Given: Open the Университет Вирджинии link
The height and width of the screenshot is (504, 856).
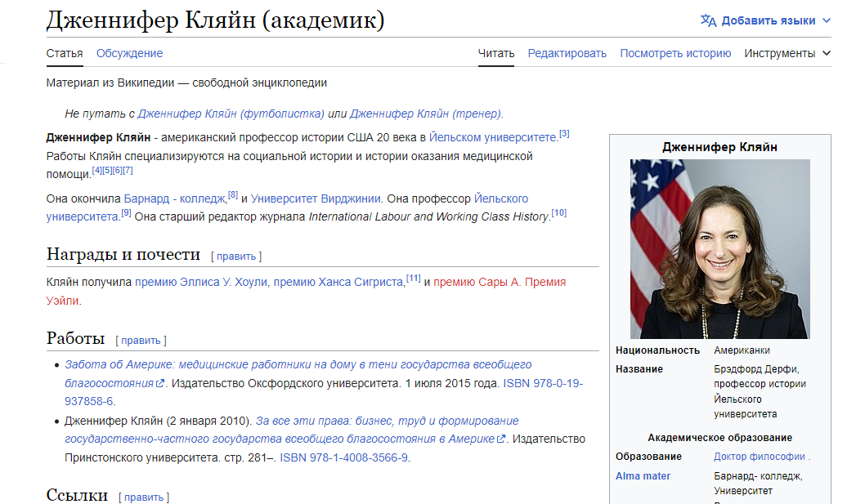Looking at the screenshot, I should point(316,198).
